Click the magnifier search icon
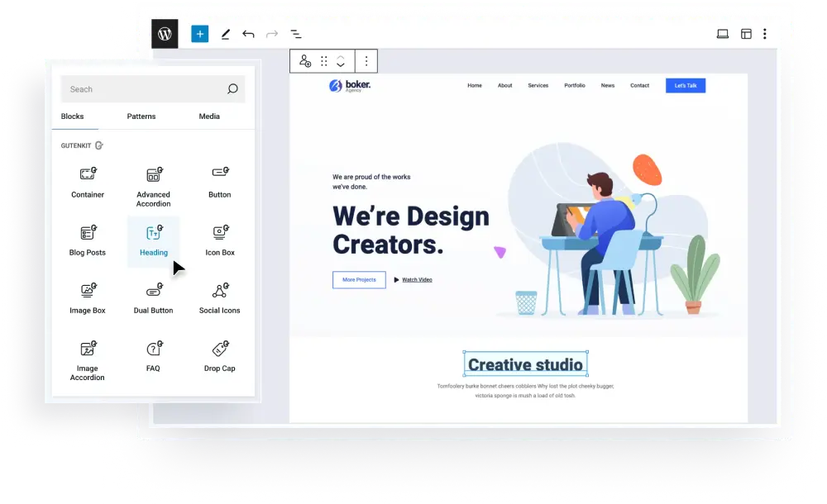The height and width of the screenshot is (504, 827). [x=232, y=89]
